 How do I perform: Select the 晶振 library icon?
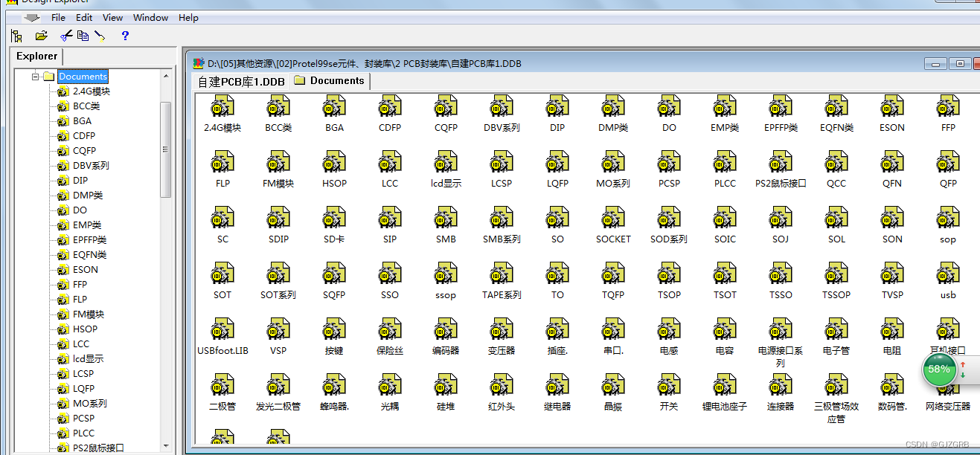613,385
